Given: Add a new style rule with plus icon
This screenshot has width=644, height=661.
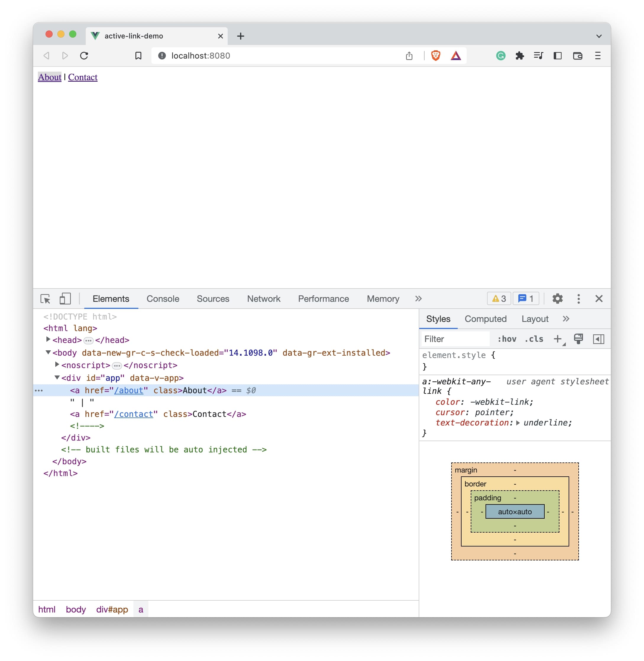Looking at the screenshot, I should point(557,339).
